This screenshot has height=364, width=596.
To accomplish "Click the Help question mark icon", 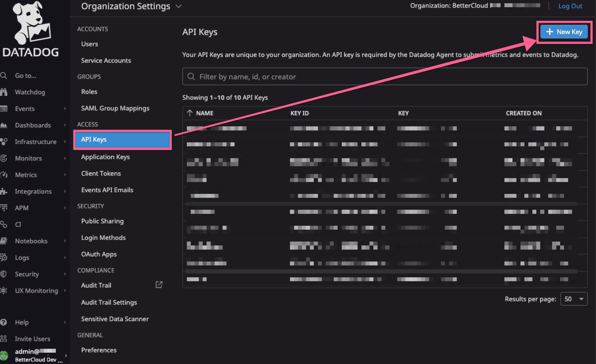I will (x=4, y=322).
